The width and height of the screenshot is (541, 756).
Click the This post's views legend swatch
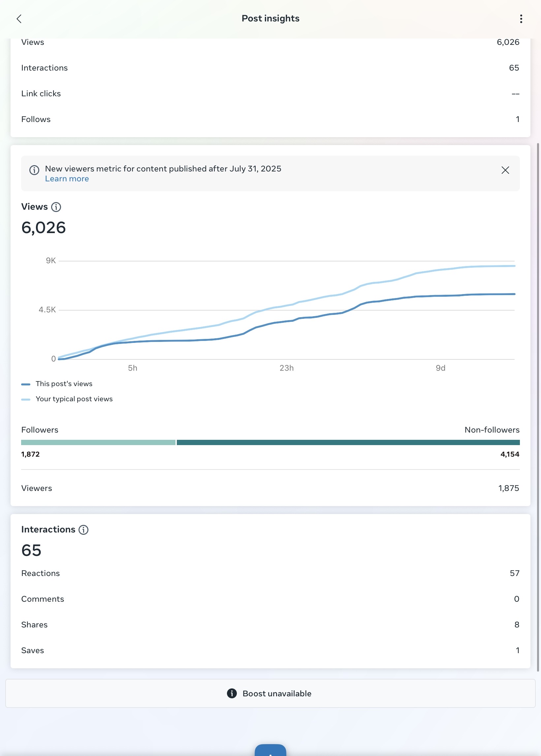(x=26, y=384)
